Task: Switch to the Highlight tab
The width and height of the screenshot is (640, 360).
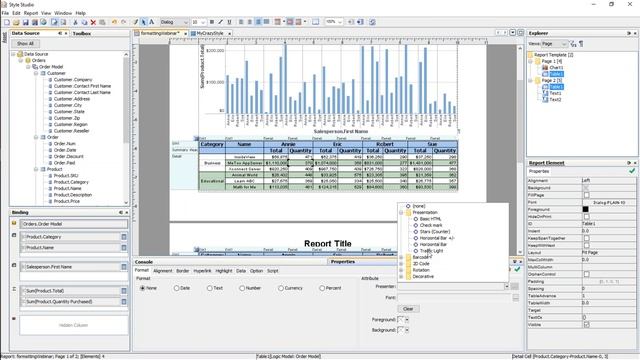Action: (x=224, y=271)
